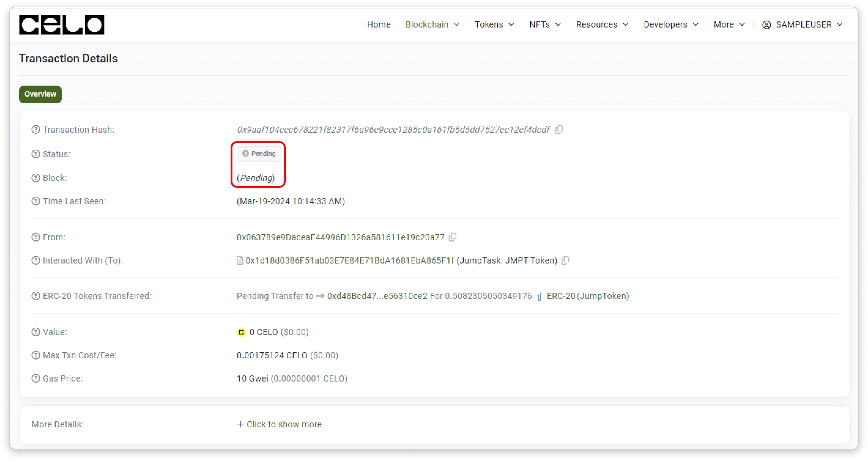Expand the Resources menu
This screenshot has width=868, height=461.
pos(603,24)
